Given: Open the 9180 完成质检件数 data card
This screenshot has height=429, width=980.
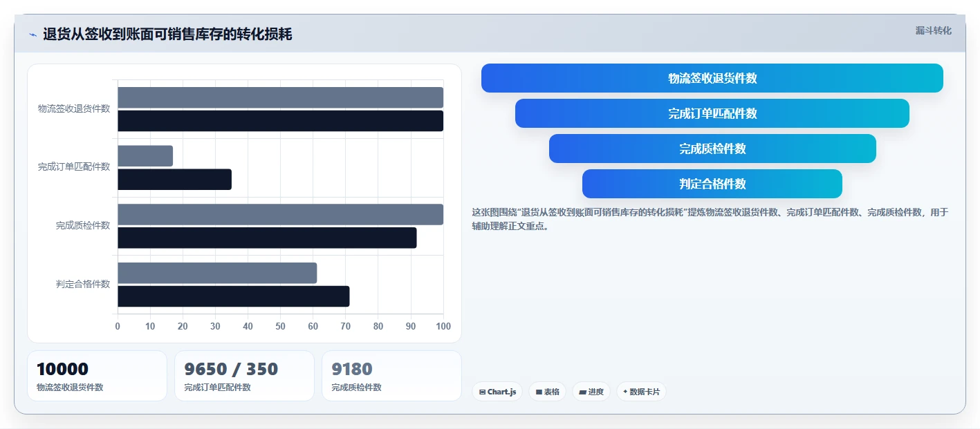Looking at the screenshot, I should pos(391,376).
